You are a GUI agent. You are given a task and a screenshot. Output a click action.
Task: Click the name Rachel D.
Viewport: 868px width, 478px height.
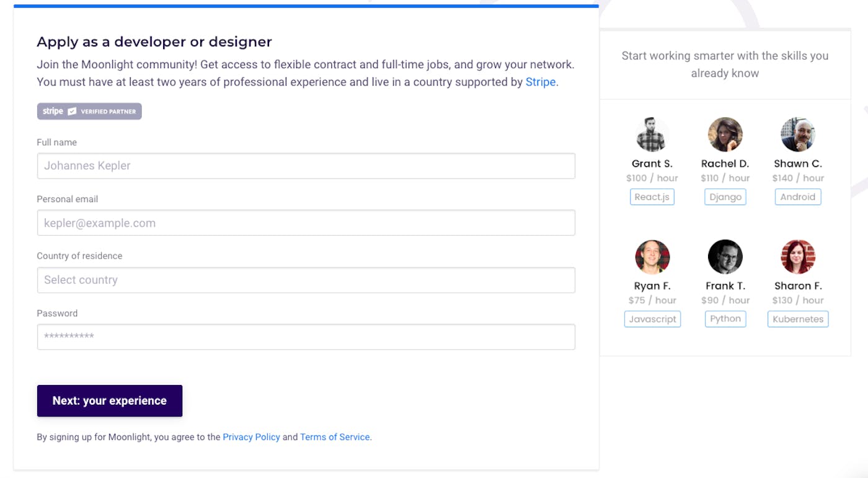[x=725, y=164]
